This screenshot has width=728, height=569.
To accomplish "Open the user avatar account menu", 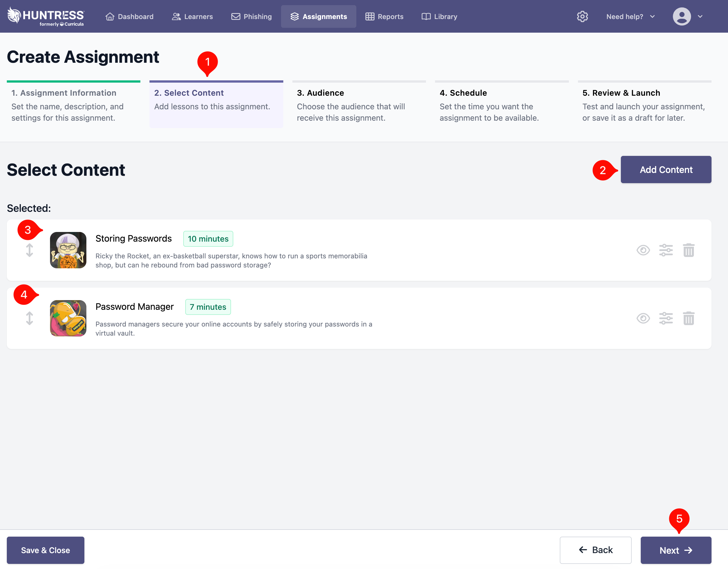I will (682, 16).
